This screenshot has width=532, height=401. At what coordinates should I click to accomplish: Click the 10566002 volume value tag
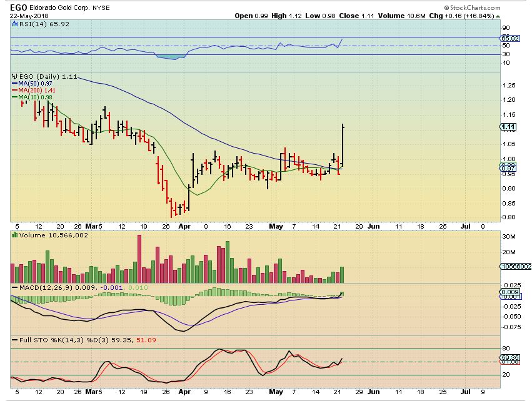514,266
